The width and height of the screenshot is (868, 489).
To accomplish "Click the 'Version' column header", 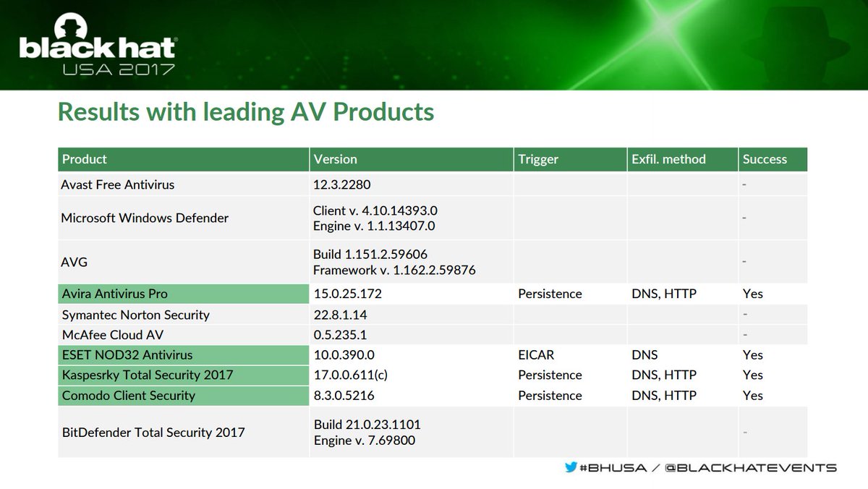I will (412, 159).
